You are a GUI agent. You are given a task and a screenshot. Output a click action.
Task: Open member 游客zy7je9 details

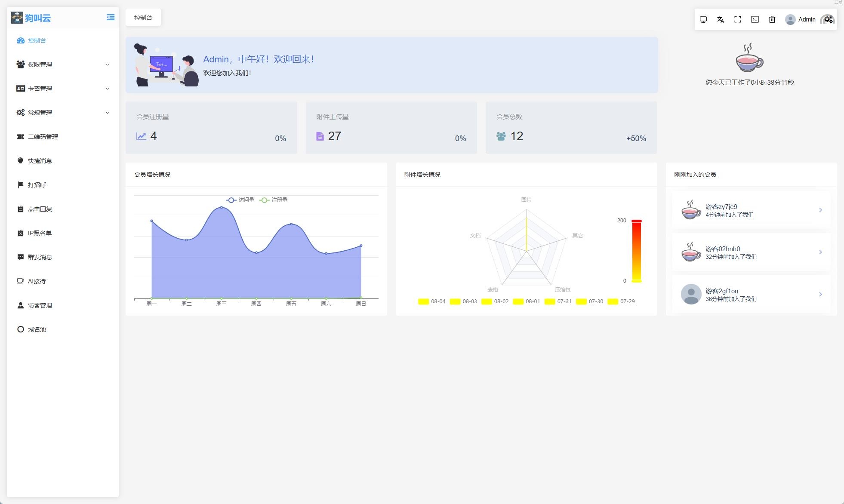[751, 210]
